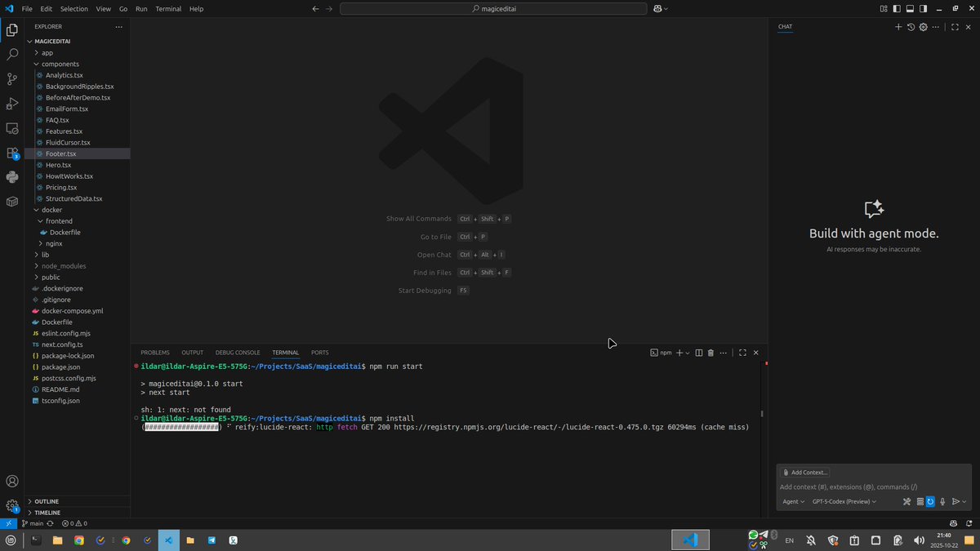Open the Remote Explorer view
This screenshot has width=980, height=551.
click(11, 128)
